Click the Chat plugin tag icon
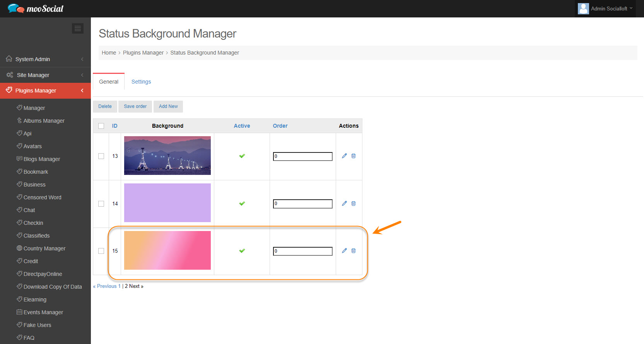644x344 pixels. [19, 210]
